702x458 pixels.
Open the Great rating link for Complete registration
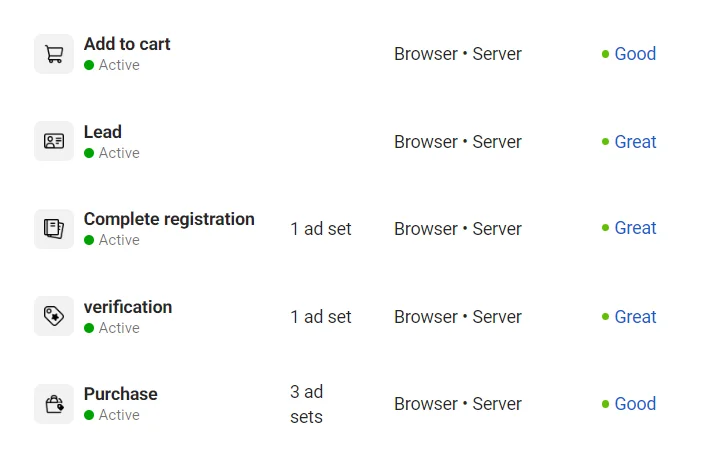coord(635,228)
